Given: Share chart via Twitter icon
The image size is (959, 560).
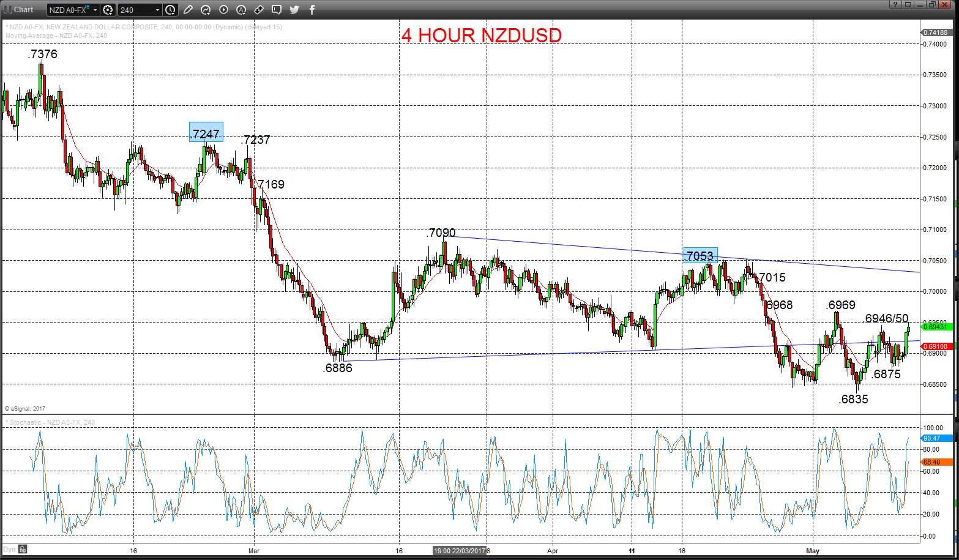Looking at the screenshot, I should pos(294,10).
